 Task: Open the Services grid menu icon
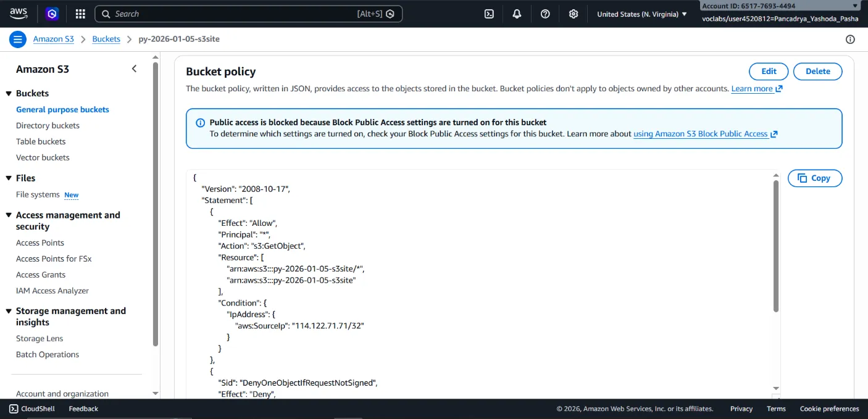tap(80, 14)
